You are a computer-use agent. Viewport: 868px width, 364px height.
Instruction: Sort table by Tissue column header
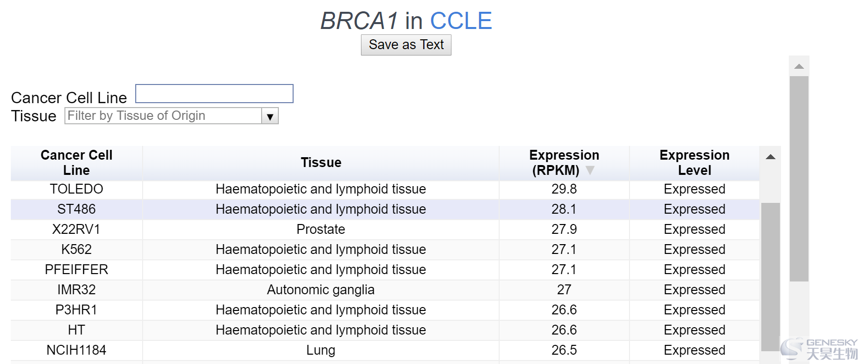coord(321,163)
